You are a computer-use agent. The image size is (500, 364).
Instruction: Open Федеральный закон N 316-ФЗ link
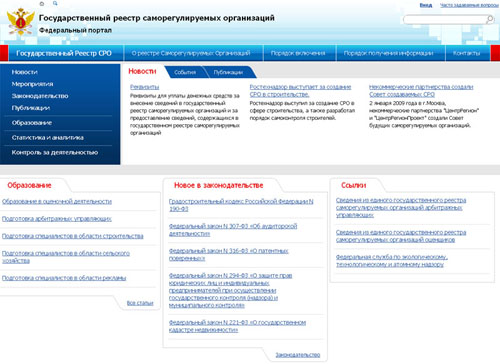[229, 254]
